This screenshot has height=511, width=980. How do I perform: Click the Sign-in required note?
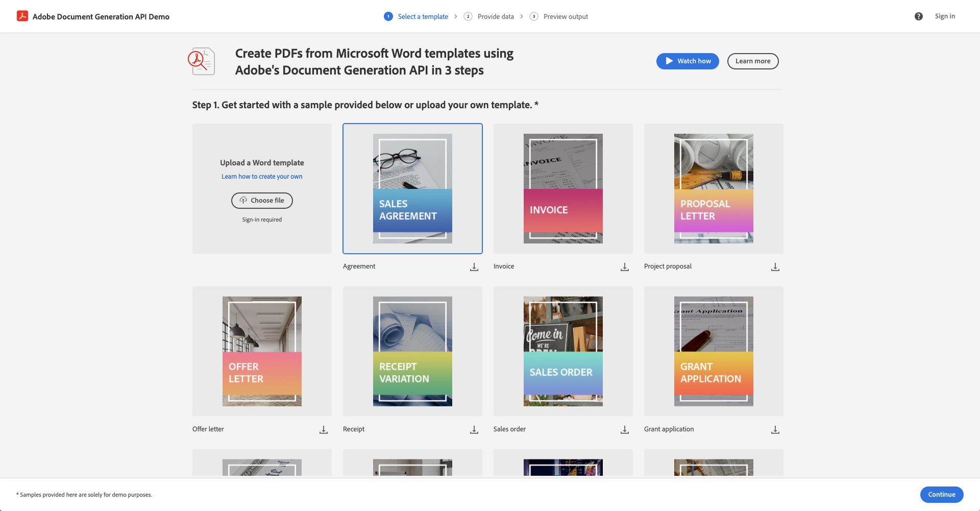[x=262, y=220]
